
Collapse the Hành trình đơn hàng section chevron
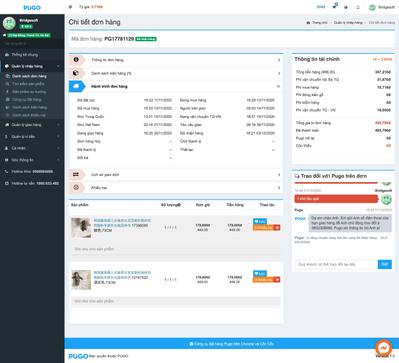(278, 86)
